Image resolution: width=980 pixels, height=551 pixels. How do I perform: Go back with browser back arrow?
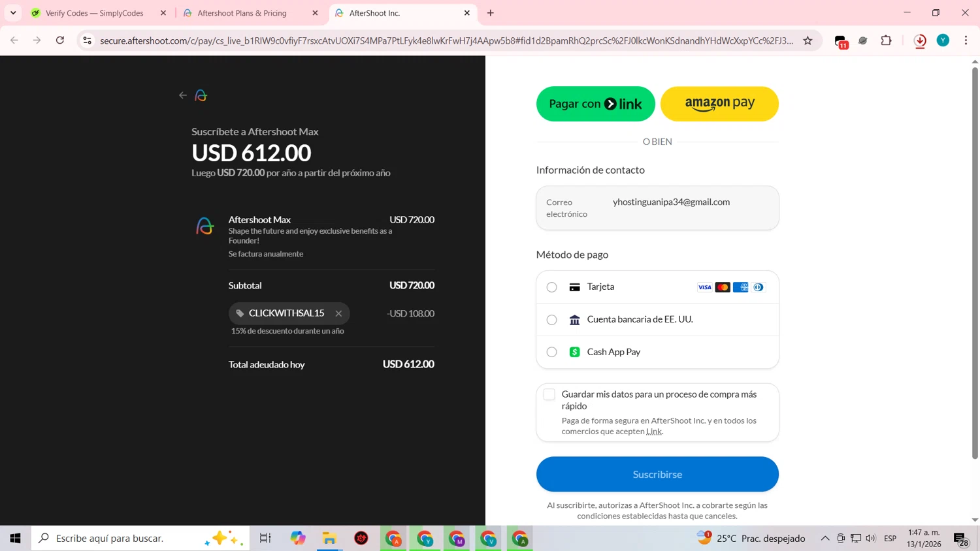(14, 40)
